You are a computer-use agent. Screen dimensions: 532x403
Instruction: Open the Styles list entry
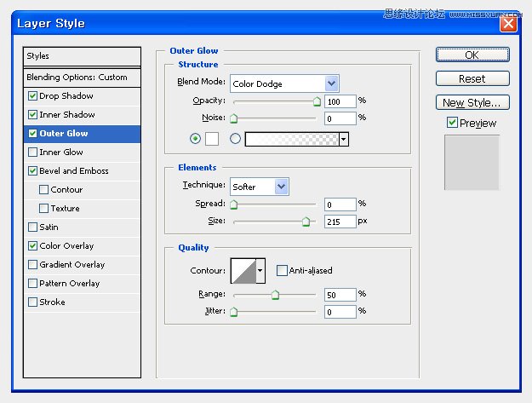coord(82,56)
